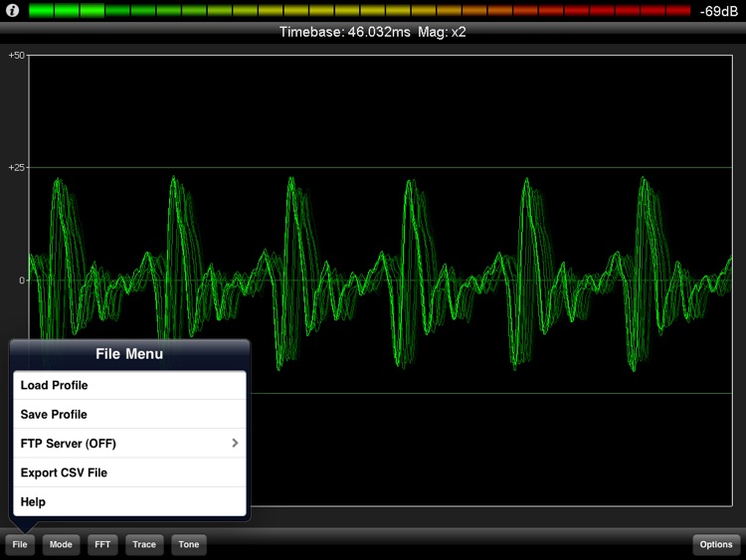The width and height of the screenshot is (746, 560).
Task: Open the Options button
Action: coord(716,544)
